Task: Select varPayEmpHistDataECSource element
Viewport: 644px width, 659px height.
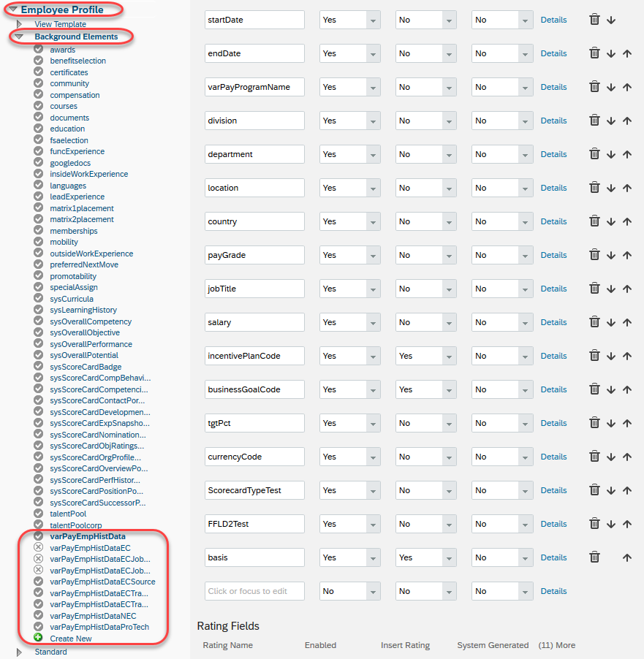Action: (102, 582)
